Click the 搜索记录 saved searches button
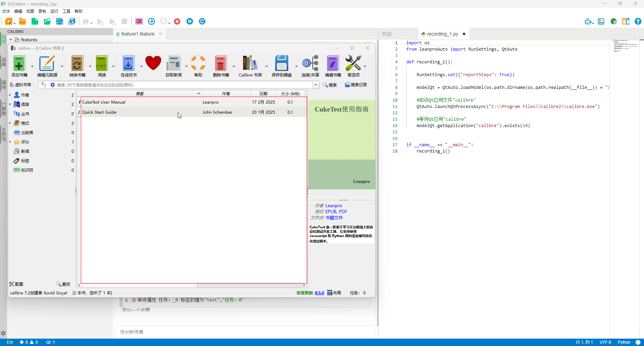 [356, 85]
